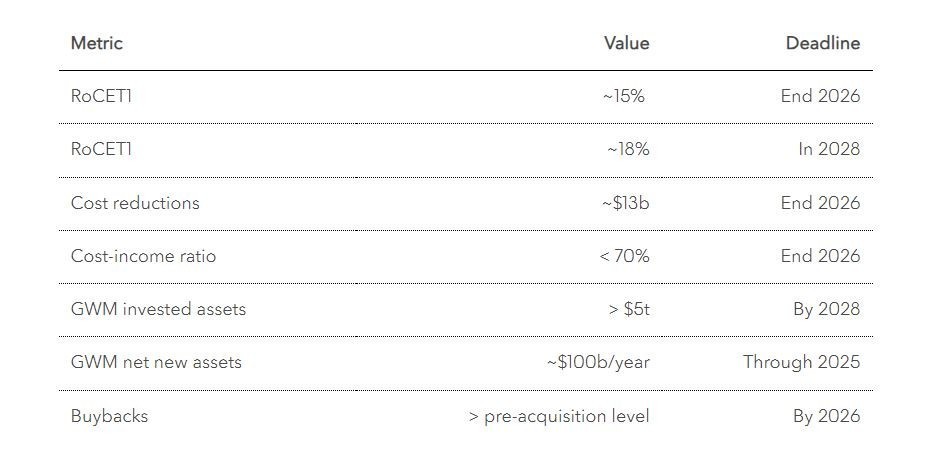Click the By 2026 deadline cell
Viewport: 934px width, 452px height.
coord(826,416)
